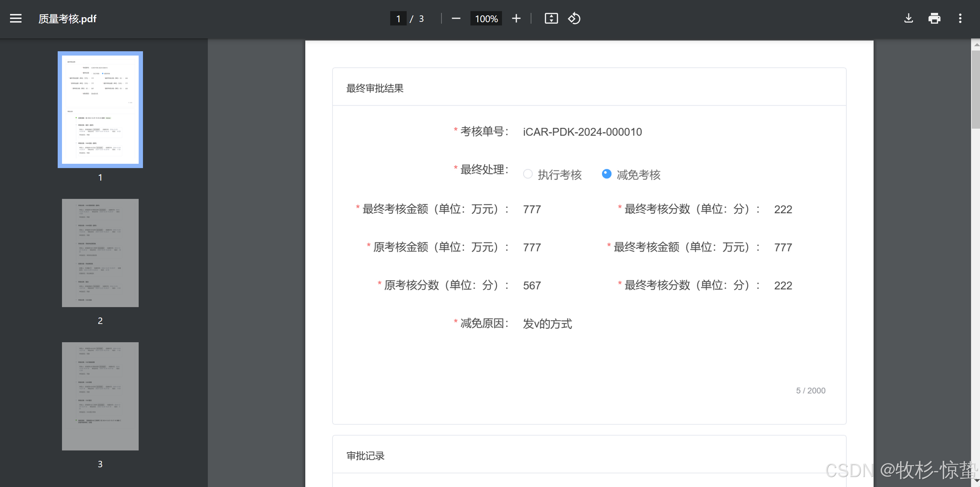Toggle the sidebar hamburger menu
980x487 pixels.
tap(16, 18)
